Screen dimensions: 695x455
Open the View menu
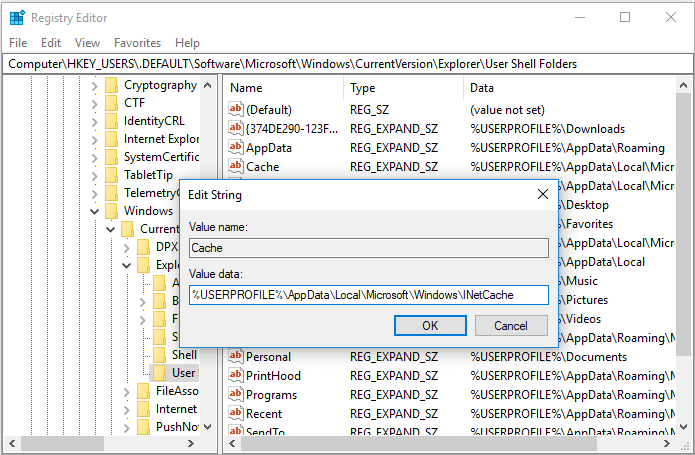pyautogui.click(x=87, y=43)
